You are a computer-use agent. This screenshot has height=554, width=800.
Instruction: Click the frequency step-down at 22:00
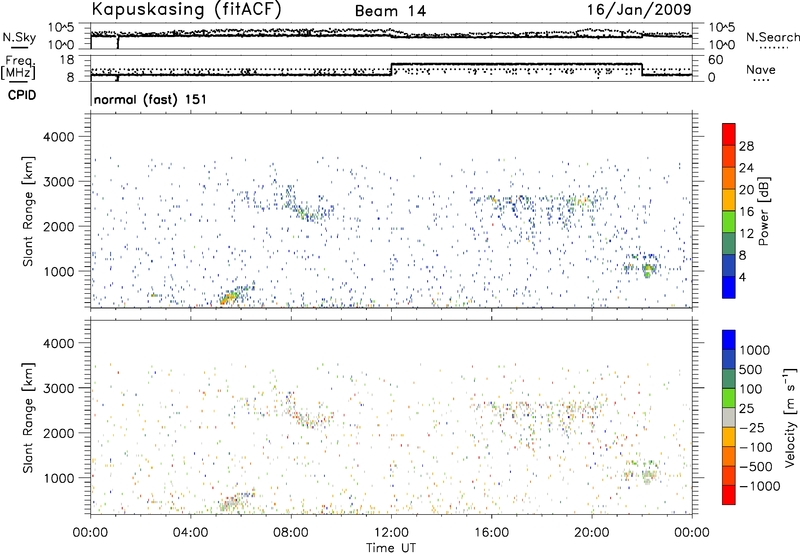click(x=642, y=69)
